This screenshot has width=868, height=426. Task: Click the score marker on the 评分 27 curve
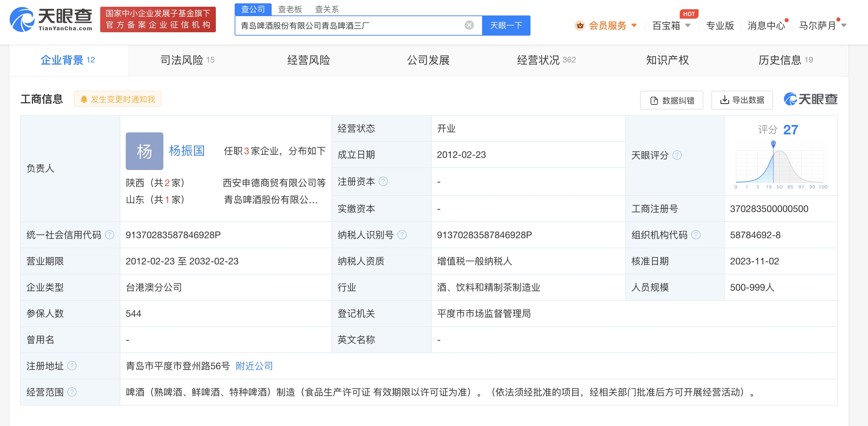pos(773,143)
